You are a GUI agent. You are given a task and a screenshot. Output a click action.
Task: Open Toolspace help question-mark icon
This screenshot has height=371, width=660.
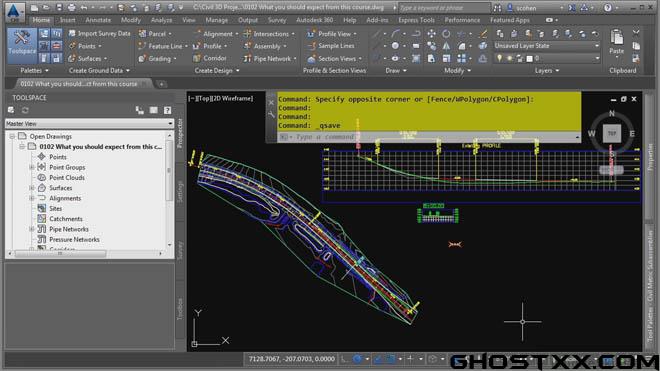click(168, 110)
